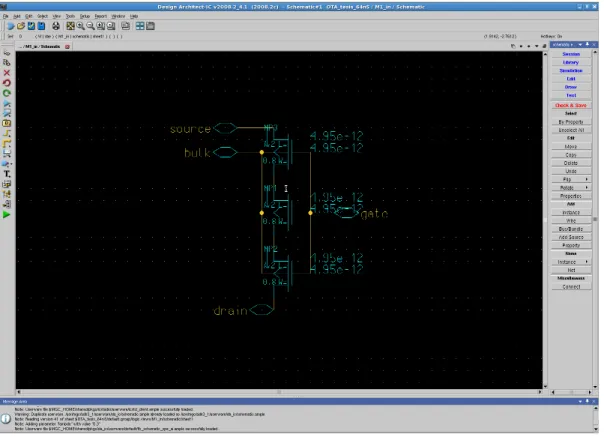Click the red Check & Save button
The image size is (604, 437).
click(571, 105)
